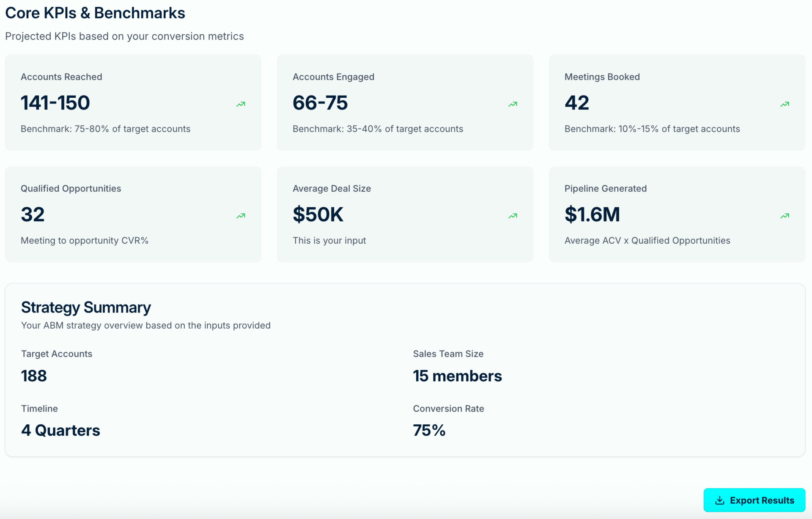Click the 32 Qualified Opportunities number
Screen dimensions: 812x519
pyautogui.click(x=33, y=214)
